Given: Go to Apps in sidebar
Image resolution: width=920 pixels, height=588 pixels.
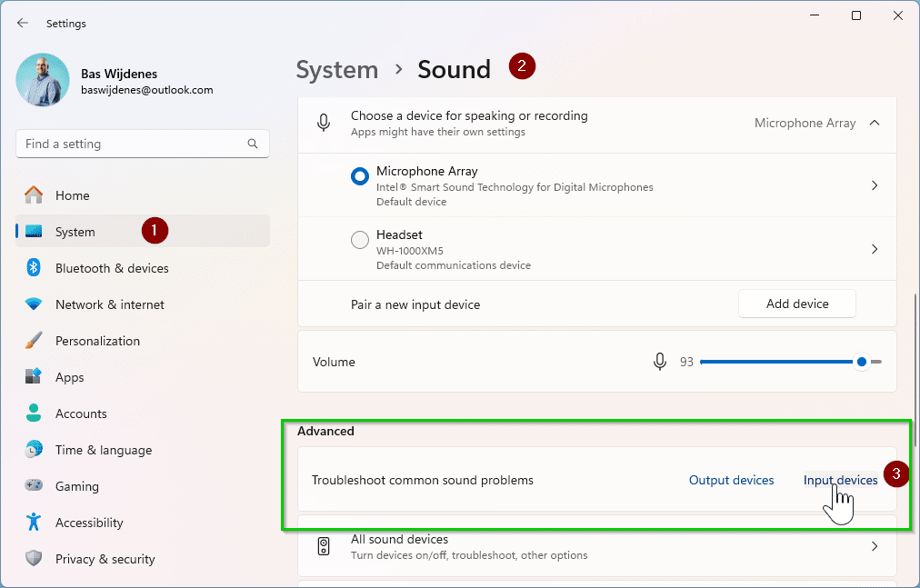Looking at the screenshot, I should (69, 377).
